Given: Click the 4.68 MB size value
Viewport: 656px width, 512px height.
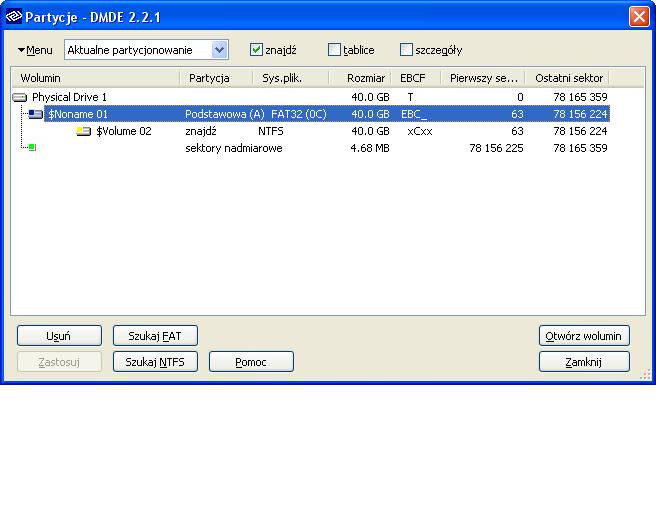Looking at the screenshot, I should coord(370,148).
